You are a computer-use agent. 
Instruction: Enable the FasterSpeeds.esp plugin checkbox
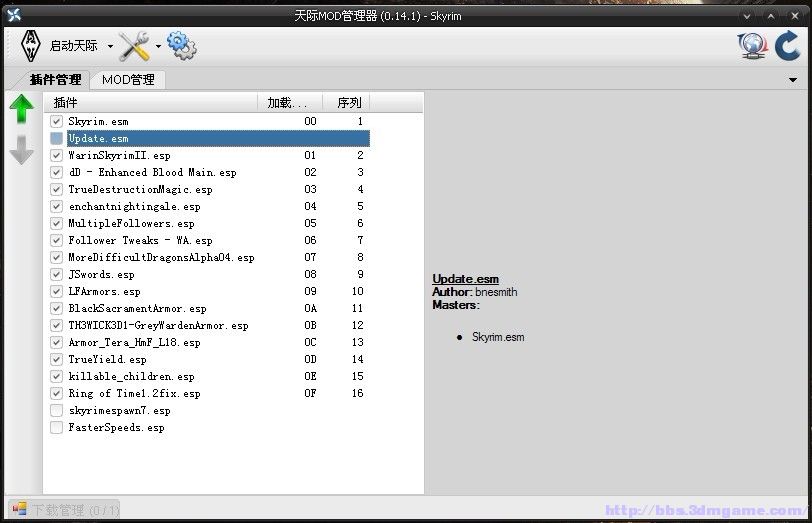coord(56,428)
